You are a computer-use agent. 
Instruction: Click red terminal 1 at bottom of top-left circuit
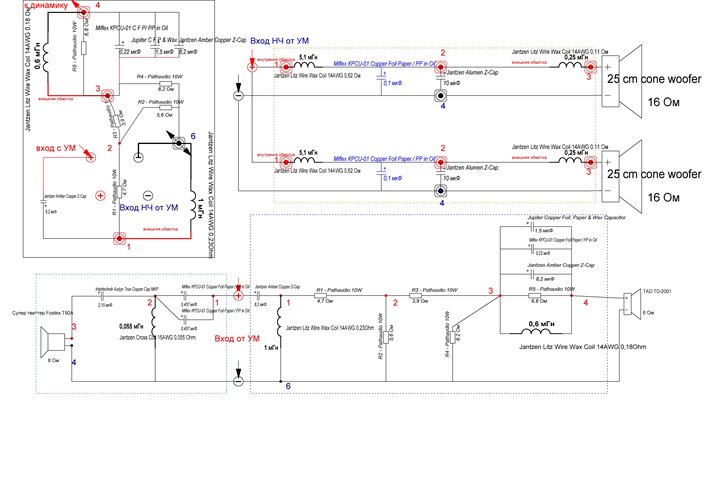point(119,239)
